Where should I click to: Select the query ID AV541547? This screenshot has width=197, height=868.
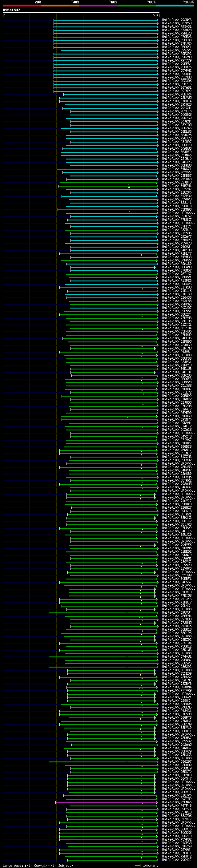tap(11, 10)
